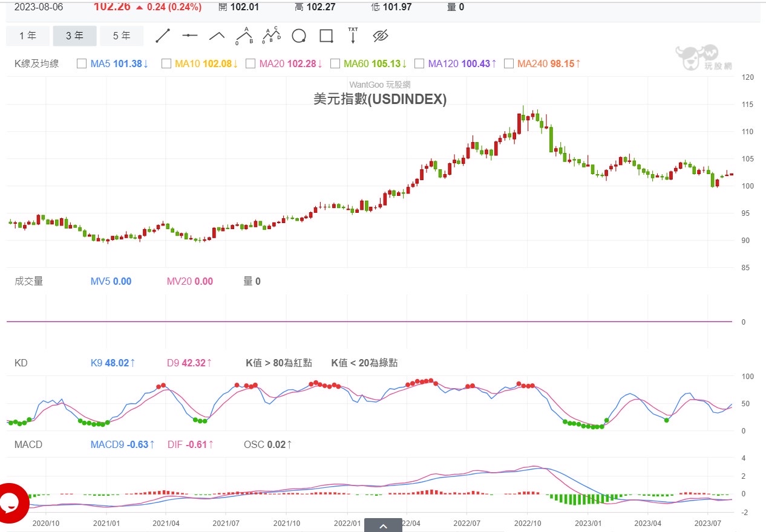This screenshot has width=766, height=532.
Task: Turn on the MA60 checkbox
Action: [335, 63]
